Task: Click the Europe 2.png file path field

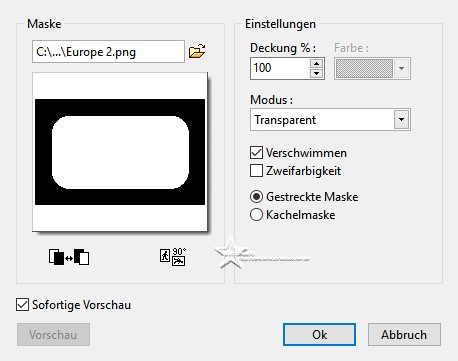Action: point(108,52)
